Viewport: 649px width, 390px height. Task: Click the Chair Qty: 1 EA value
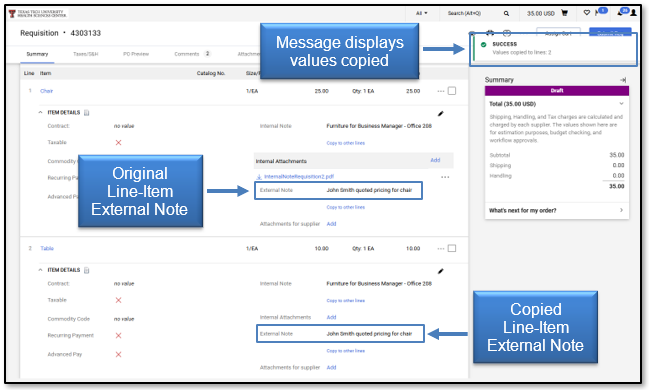point(363,91)
